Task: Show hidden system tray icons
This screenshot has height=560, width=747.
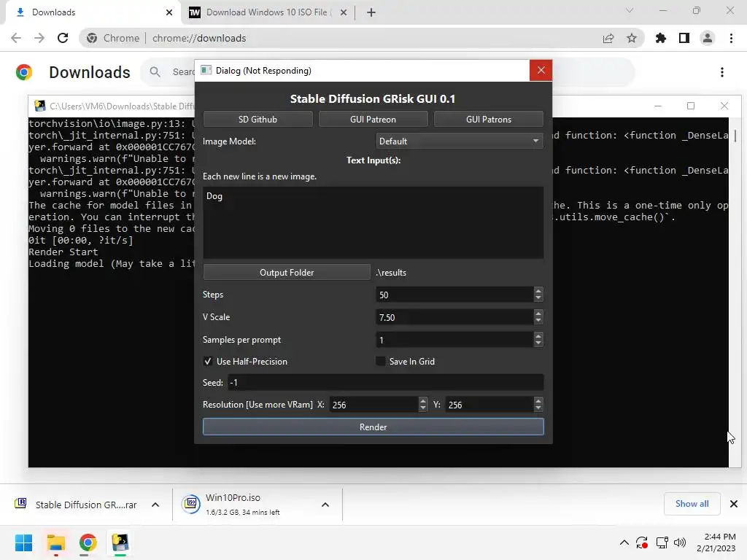Action: point(624,542)
